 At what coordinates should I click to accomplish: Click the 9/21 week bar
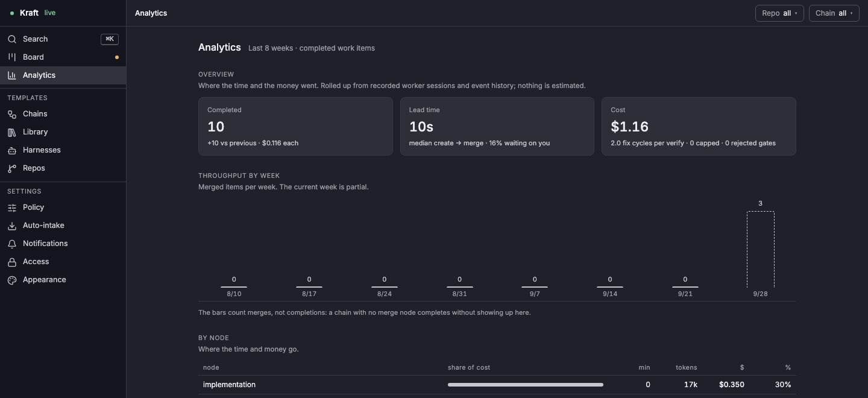click(x=685, y=287)
